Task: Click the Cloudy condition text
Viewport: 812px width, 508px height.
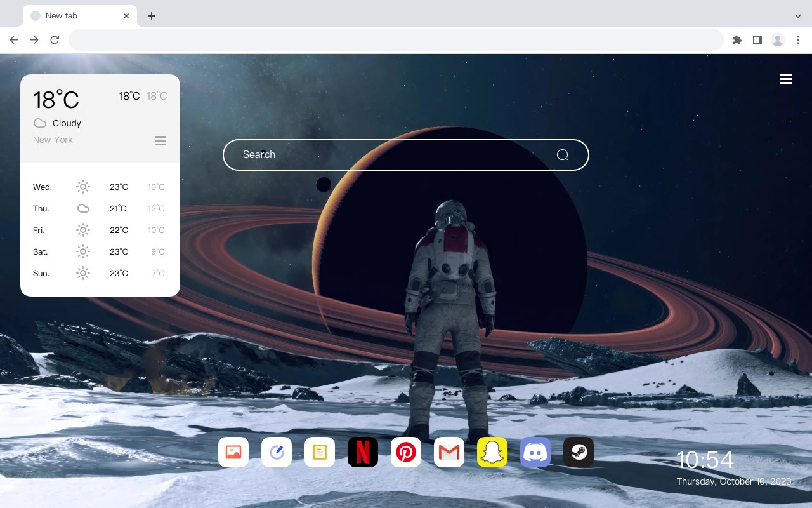Action: [67, 123]
